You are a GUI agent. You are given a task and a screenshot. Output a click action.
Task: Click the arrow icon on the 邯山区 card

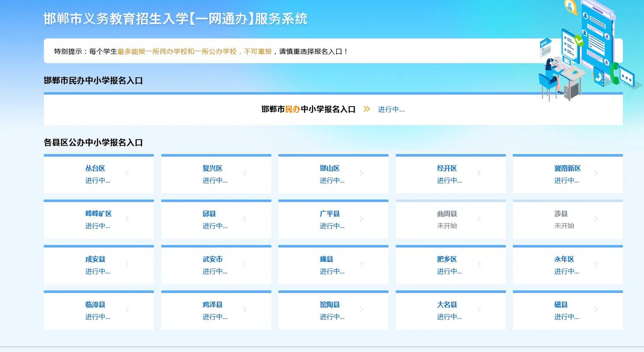click(362, 173)
